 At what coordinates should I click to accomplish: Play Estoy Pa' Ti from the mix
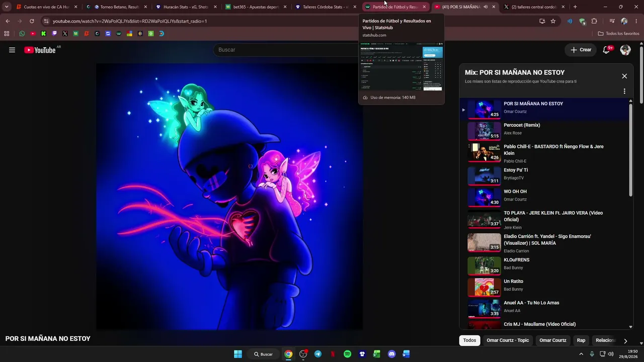tap(543, 175)
